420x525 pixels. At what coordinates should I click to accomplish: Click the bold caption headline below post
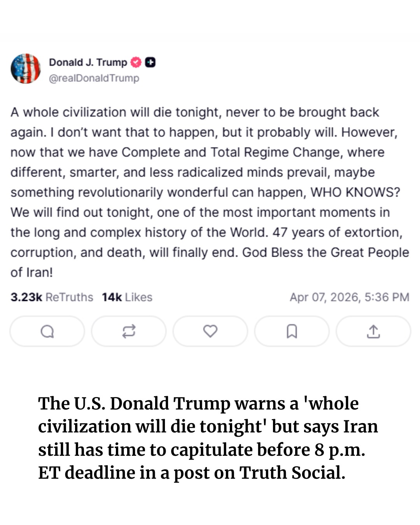tap(208, 438)
